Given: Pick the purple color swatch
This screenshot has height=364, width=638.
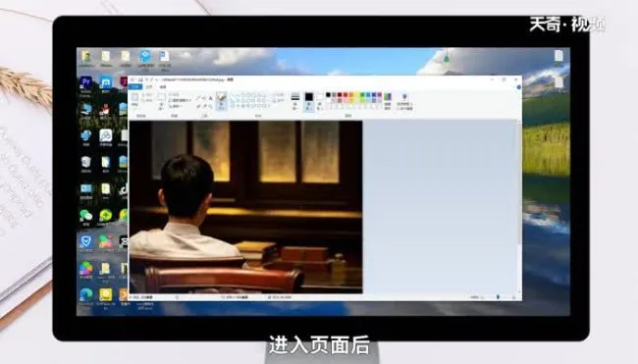Looking at the screenshot, I should pyautogui.click(x=380, y=95).
